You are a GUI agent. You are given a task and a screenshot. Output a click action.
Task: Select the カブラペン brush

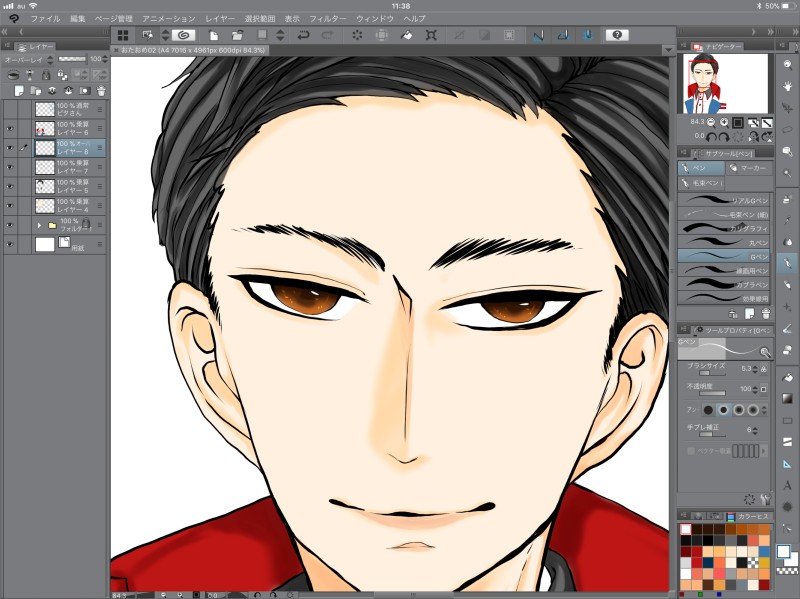(x=724, y=284)
